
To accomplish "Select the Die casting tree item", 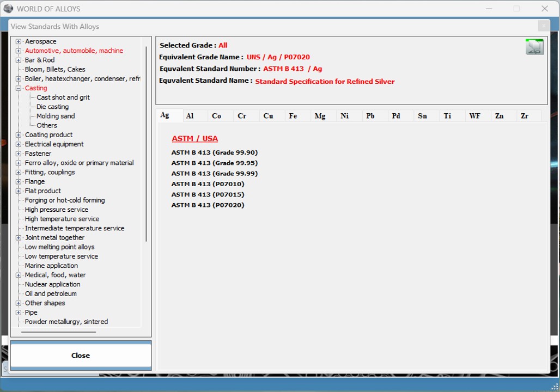I will click(x=52, y=107).
